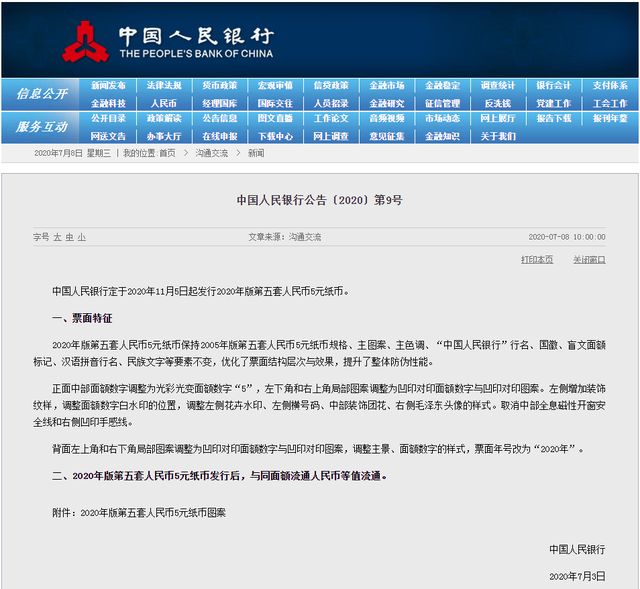The height and width of the screenshot is (589, 640).
Task: Go to the 金融市场 section
Action: [x=387, y=86]
